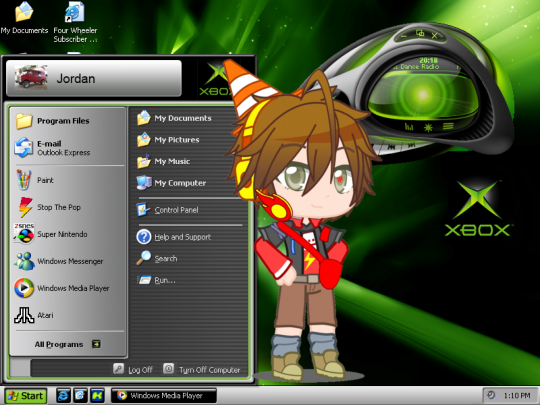Click Log Off

[x=133, y=370]
